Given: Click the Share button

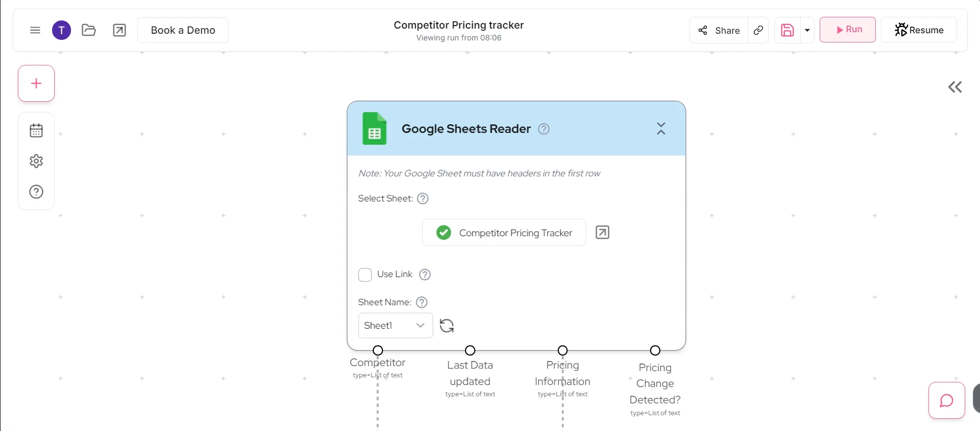Looking at the screenshot, I should (x=719, y=30).
